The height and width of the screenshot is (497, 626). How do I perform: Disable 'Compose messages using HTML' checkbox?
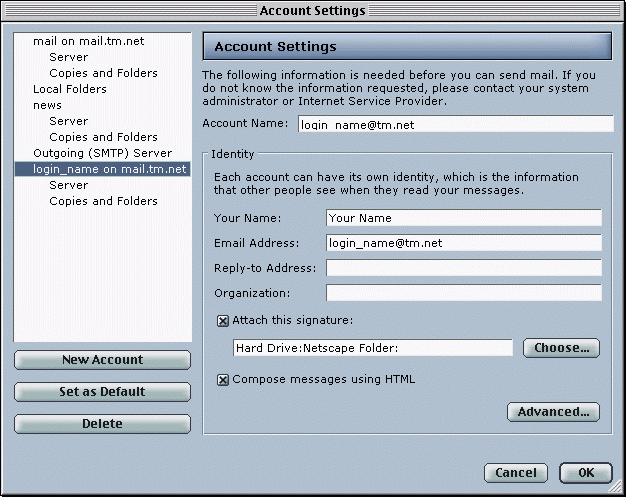point(223,380)
